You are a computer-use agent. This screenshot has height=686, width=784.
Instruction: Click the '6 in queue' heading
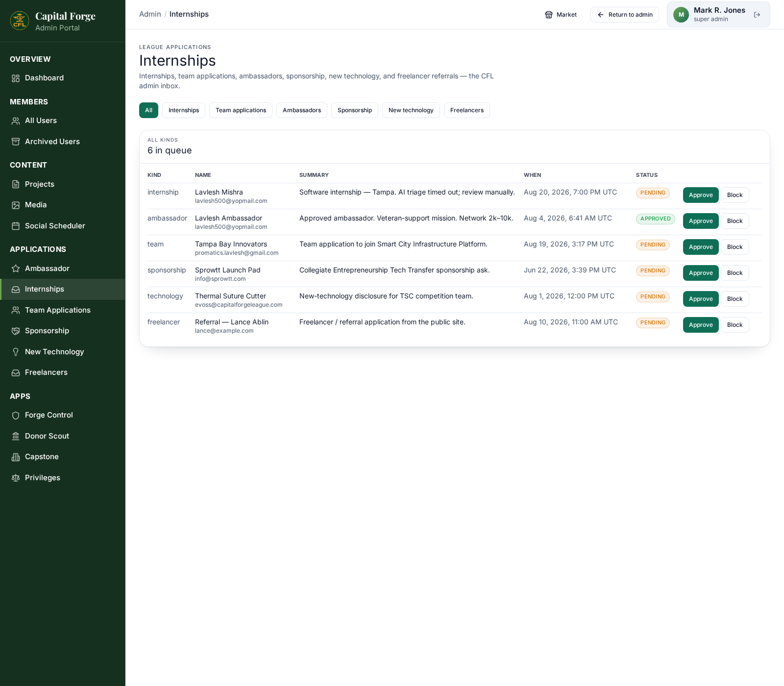(170, 150)
